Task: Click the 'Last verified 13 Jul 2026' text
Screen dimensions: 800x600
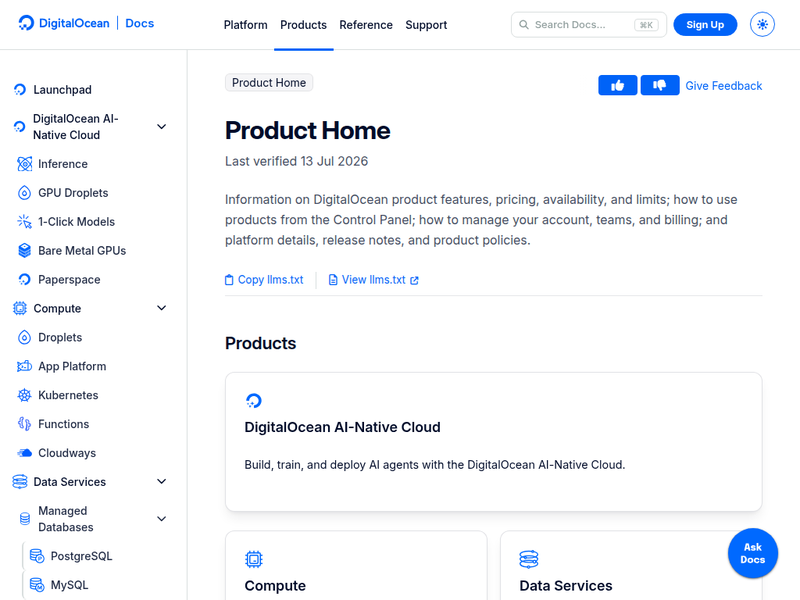Action: tap(296, 161)
